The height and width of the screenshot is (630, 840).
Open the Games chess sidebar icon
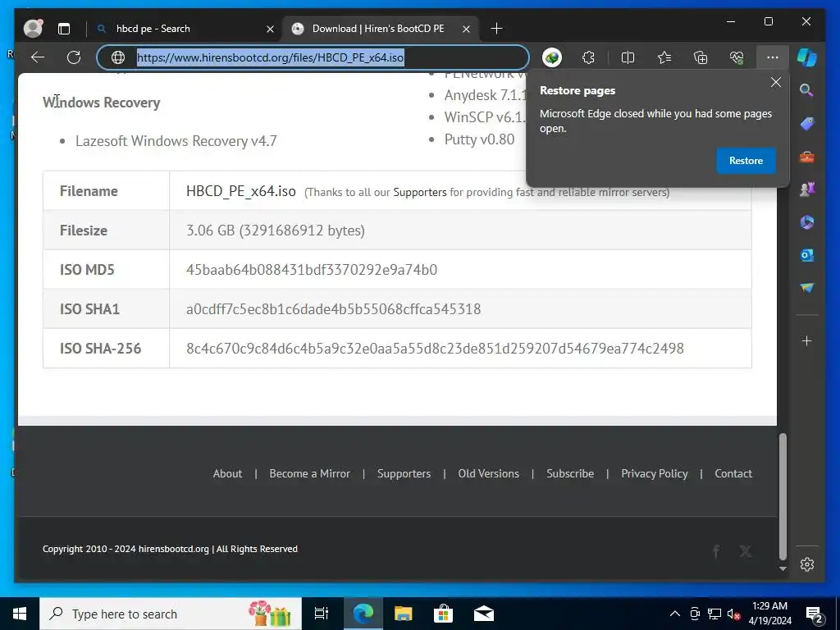807,189
